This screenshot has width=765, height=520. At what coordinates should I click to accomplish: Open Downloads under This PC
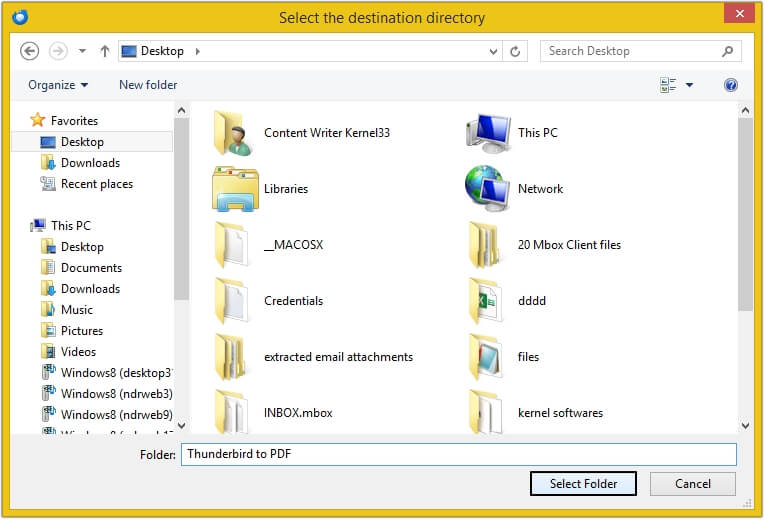[90, 289]
